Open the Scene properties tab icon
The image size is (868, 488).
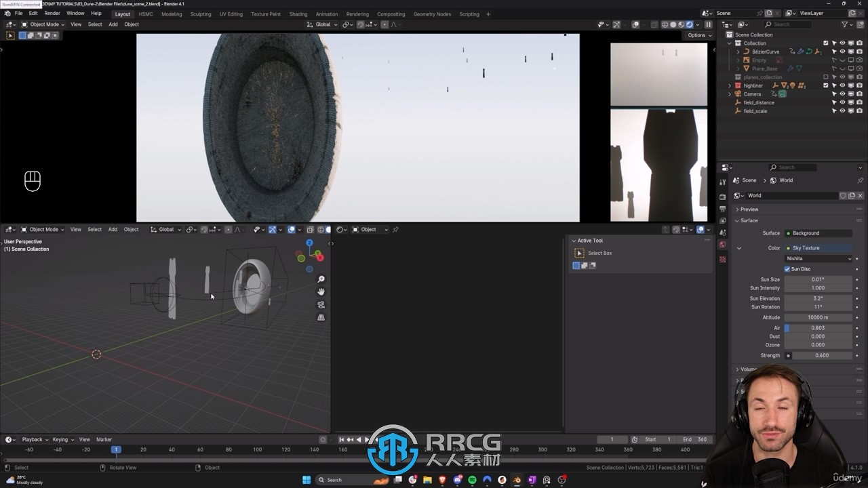click(722, 232)
